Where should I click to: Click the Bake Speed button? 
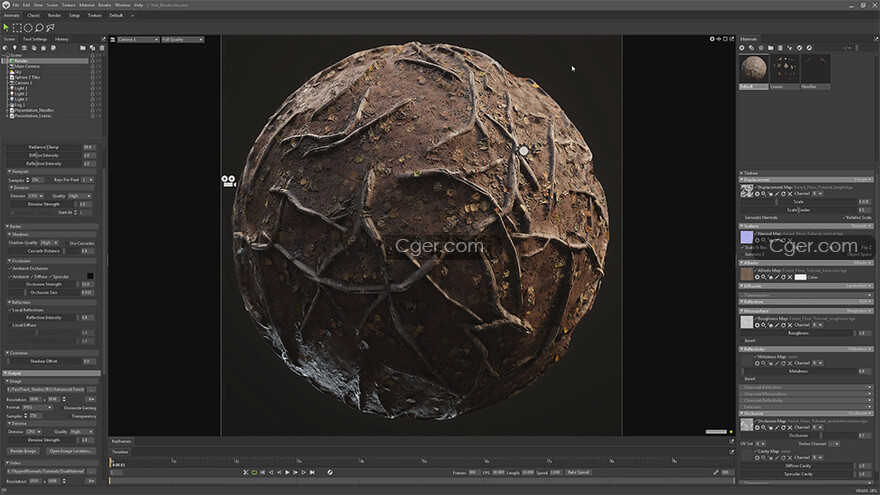coord(579,473)
